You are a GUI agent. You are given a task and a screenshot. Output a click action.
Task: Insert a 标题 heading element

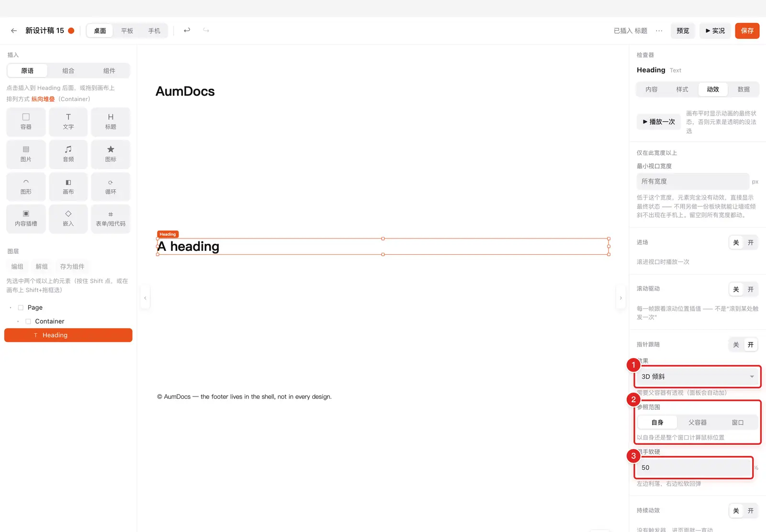click(x=111, y=122)
